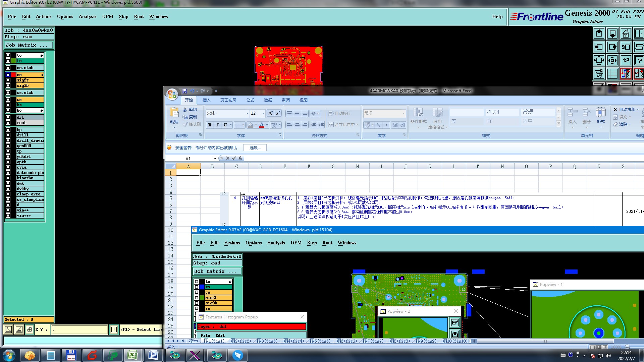Image resolution: width=644 pixels, height=362 pixels.
Task: Click the 选项... security options button
Action: pyautogui.click(x=255, y=147)
